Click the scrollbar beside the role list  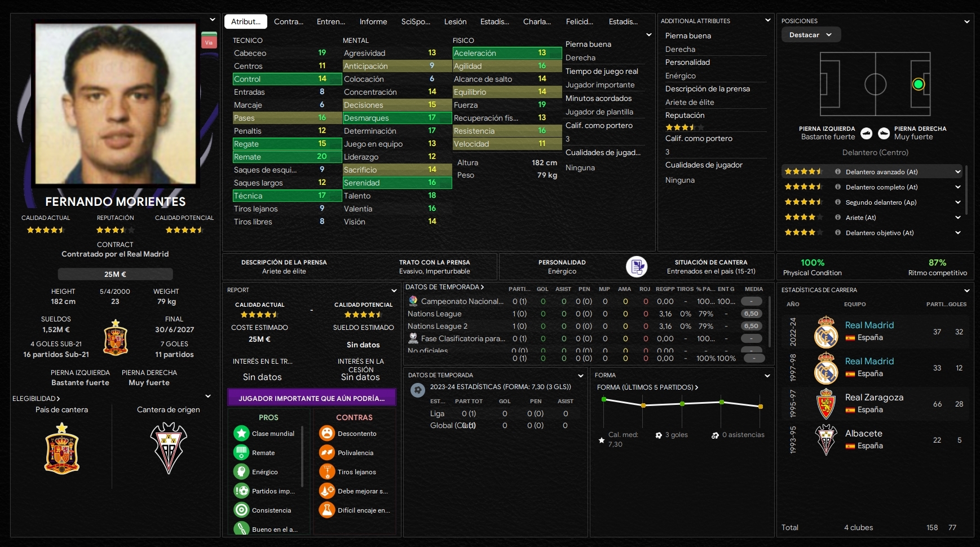tap(967, 190)
